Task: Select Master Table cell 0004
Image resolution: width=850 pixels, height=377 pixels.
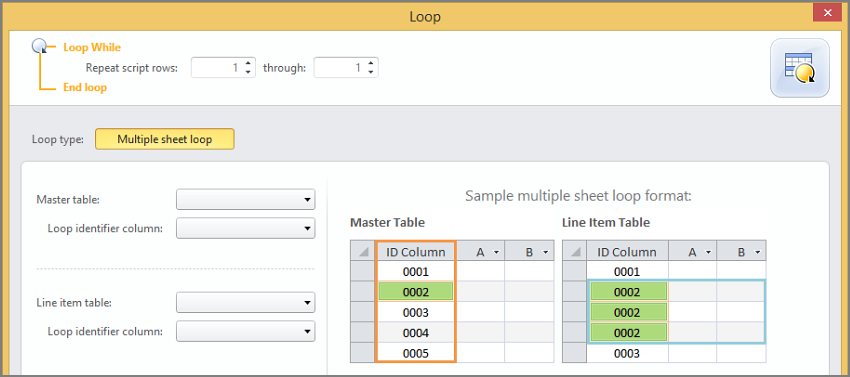Action: 416,333
